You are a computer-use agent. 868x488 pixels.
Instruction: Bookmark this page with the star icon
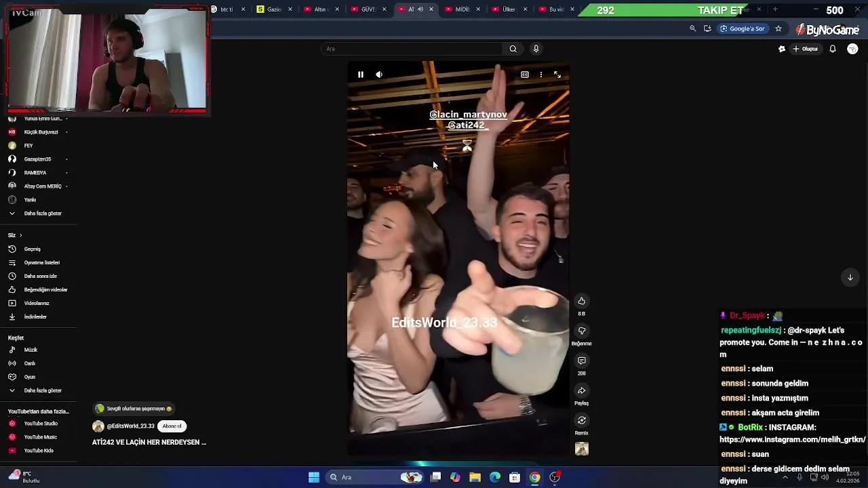pos(778,28)
